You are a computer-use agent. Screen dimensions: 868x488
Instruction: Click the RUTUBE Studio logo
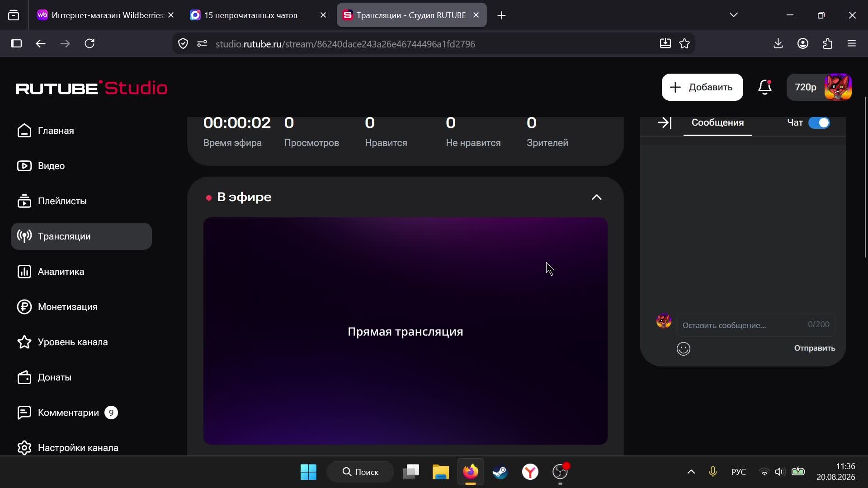[x=92, y=88]
